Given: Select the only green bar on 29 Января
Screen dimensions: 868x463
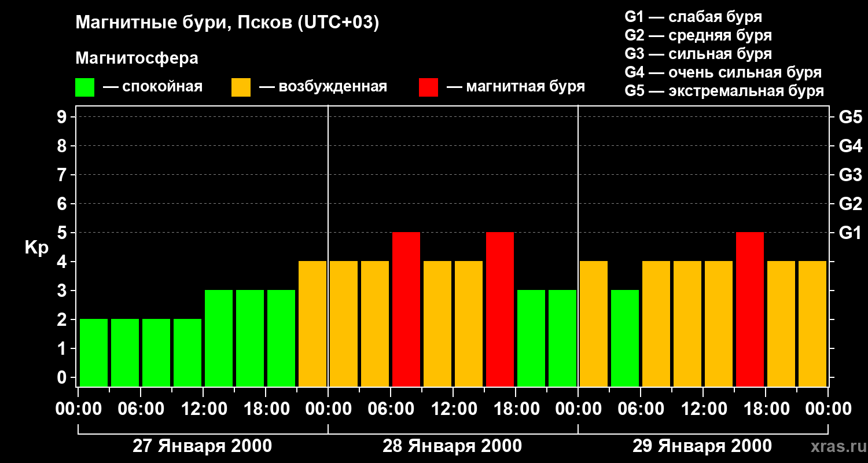Looking at the screenshot, I should coord(625,338).
